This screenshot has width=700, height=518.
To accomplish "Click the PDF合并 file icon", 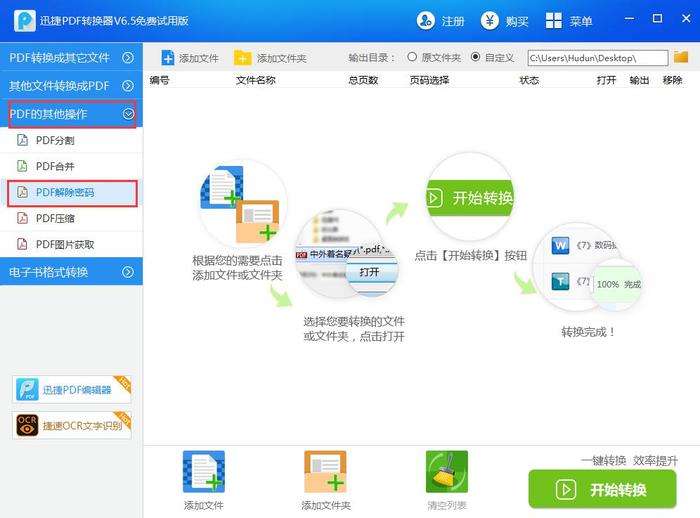I will tap(22, 166).
